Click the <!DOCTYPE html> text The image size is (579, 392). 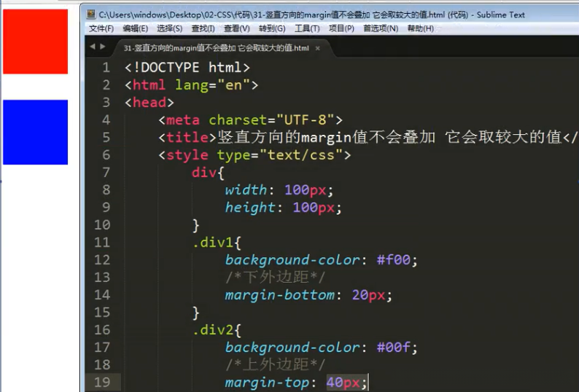click(x=187, y=68)
